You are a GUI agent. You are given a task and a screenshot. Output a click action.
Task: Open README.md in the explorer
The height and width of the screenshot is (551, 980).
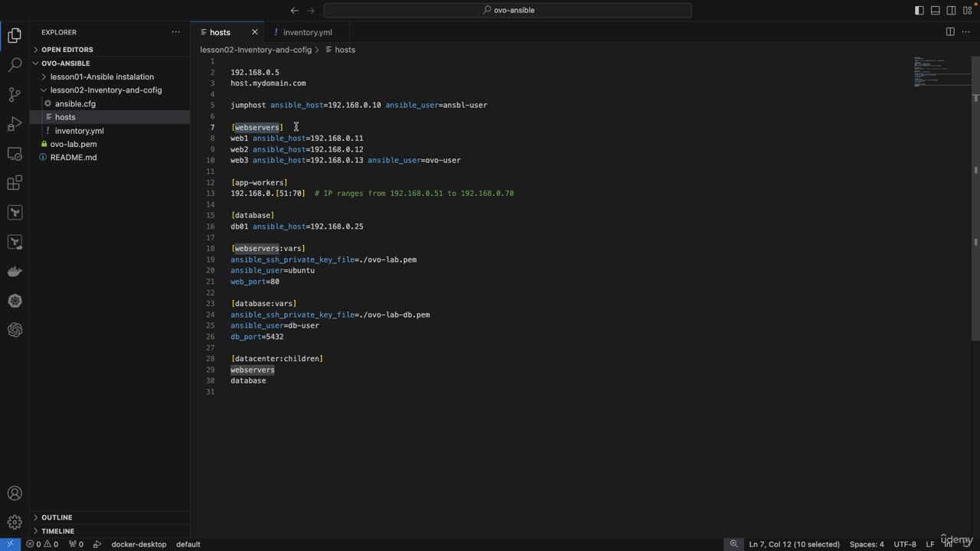[73, 158]
